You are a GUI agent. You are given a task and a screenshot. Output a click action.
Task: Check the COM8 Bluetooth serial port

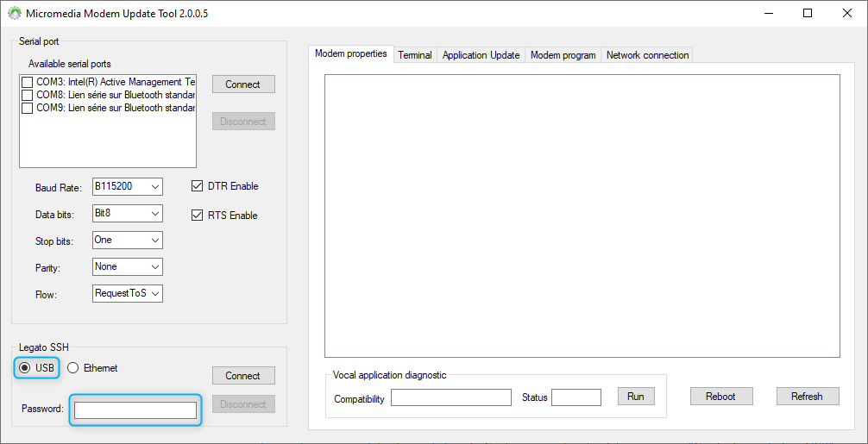[x=28, y=95]
